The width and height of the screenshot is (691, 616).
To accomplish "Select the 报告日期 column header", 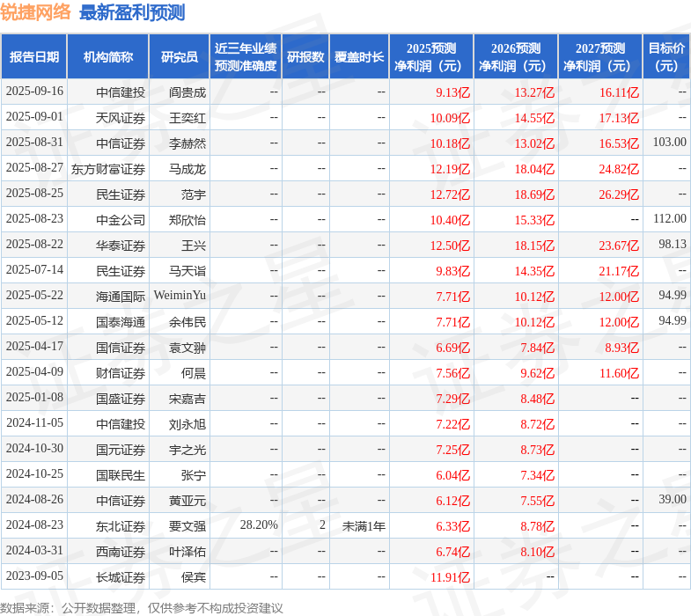I will (34, 57).
